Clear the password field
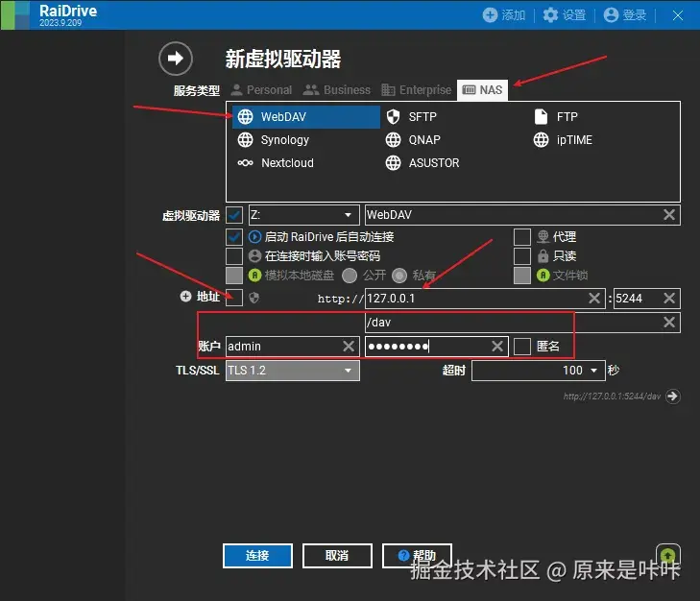 coord(497,347)
